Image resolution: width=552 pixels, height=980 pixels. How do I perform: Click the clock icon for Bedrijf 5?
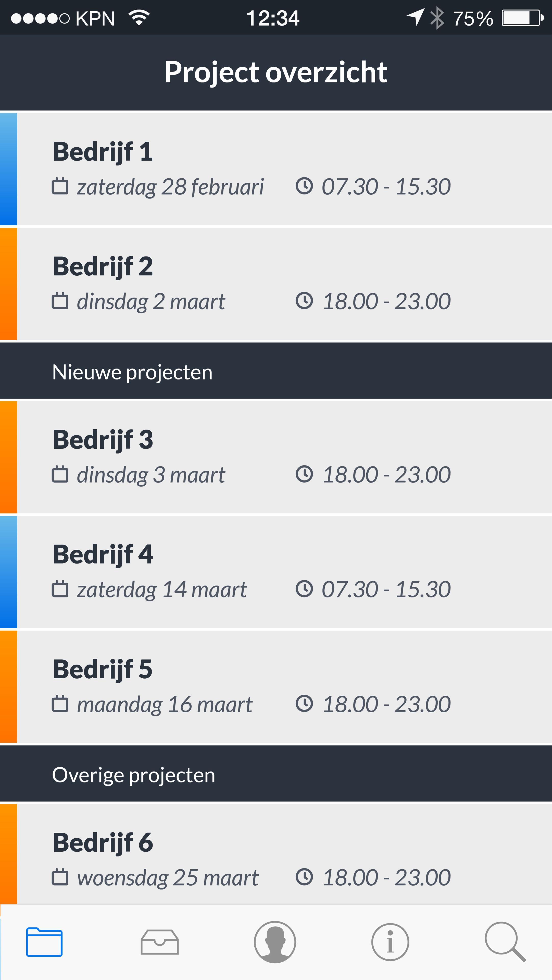(x=304, y=703)
